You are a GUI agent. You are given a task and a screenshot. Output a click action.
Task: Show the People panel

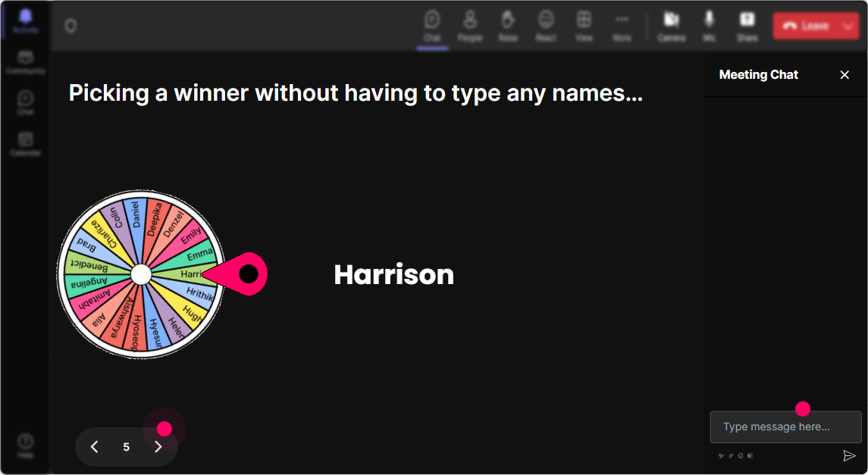470,26
